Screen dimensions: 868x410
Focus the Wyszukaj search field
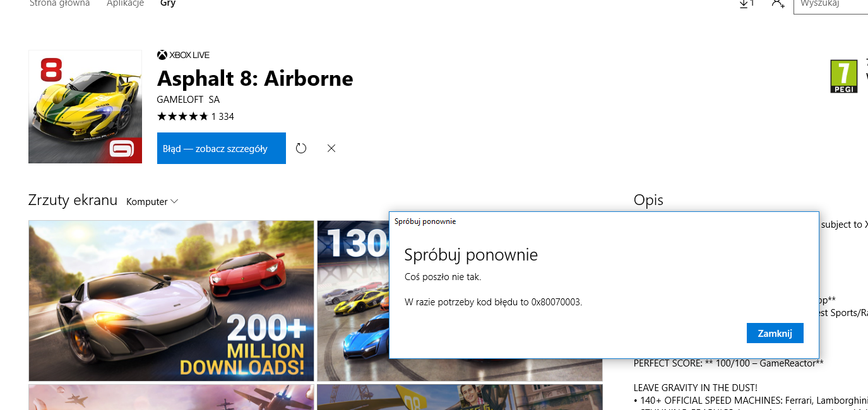coord(830,5)
